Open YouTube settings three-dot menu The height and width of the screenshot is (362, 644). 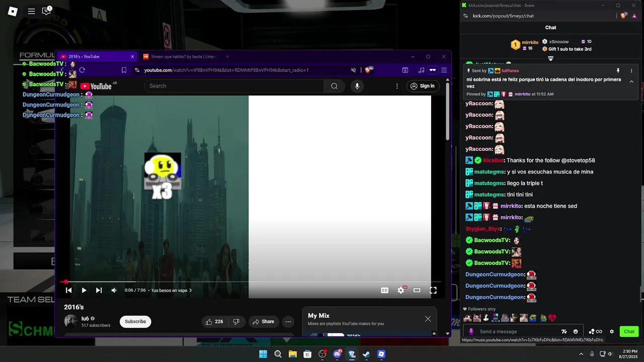[397, 86]
